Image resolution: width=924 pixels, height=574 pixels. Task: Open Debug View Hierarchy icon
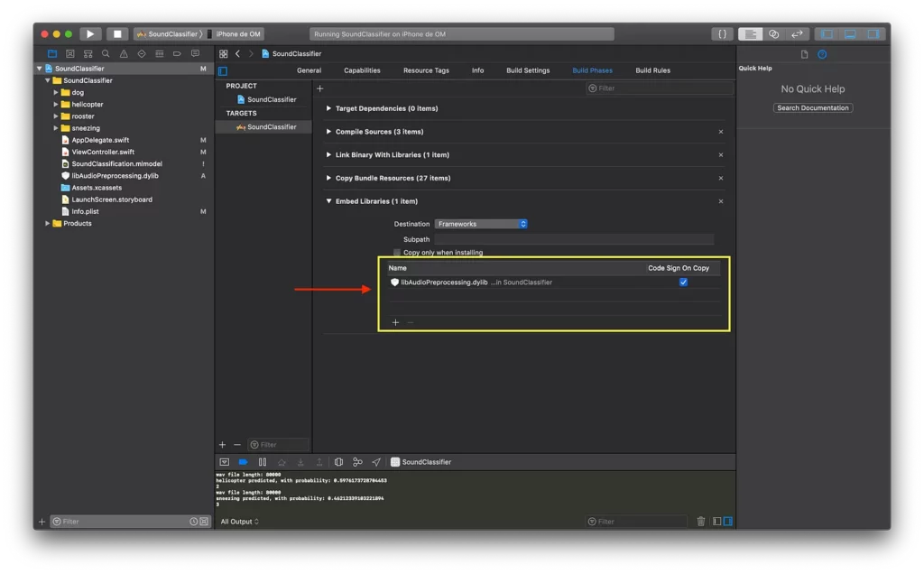pyautogui.click(x=338, y=462)
